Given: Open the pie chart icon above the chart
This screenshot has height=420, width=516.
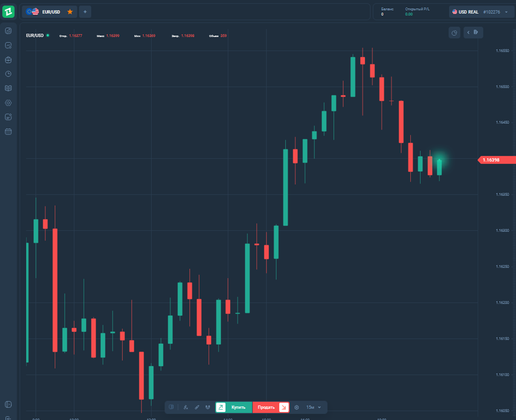Looking at the screenshot, I should pos(454,33).
